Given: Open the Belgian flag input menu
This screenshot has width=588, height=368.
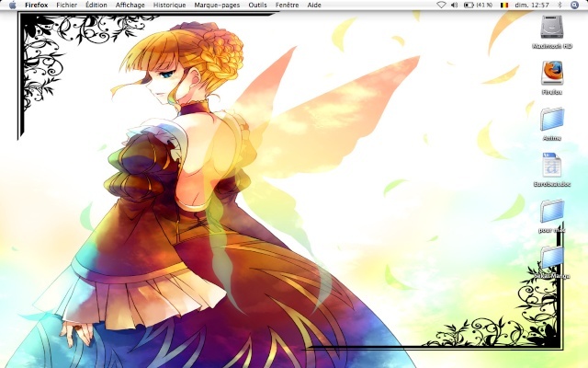Looking at the screenshot, I should (x=504, y=5).
